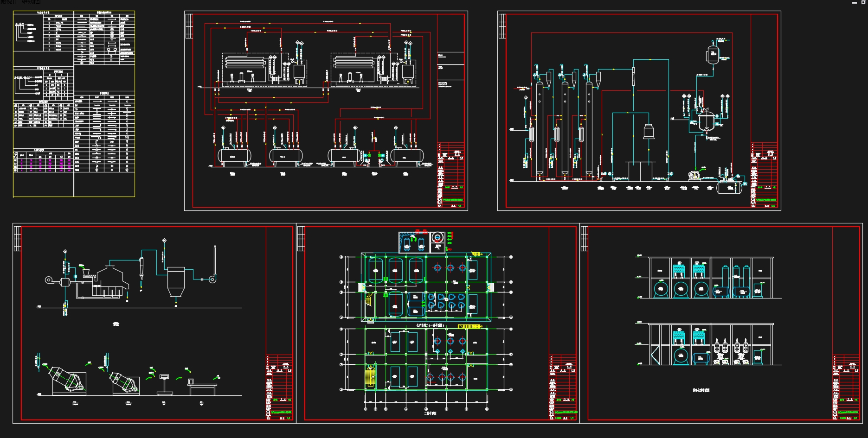
Task: Select the left dashed heat exchanger enclosure
Action: 264,70
